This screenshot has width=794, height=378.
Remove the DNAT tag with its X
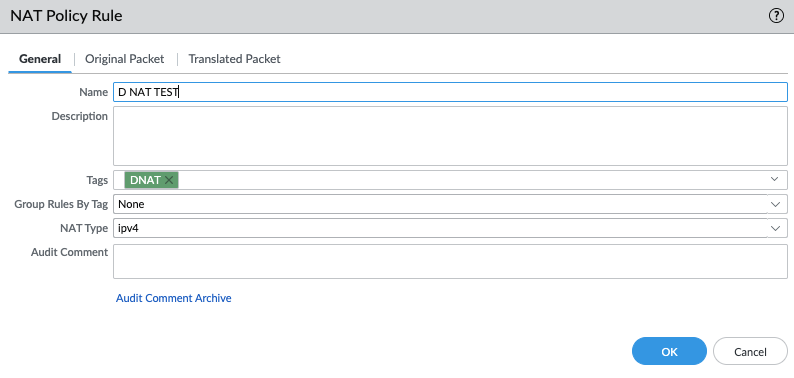169,180
